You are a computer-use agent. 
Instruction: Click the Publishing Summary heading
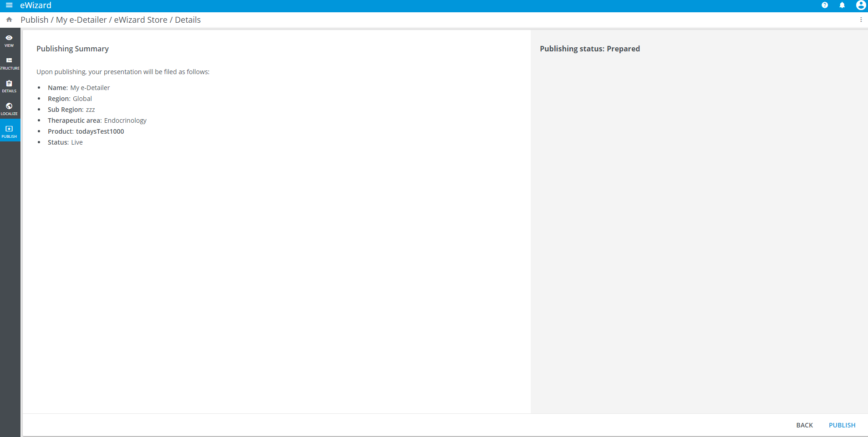72,49
